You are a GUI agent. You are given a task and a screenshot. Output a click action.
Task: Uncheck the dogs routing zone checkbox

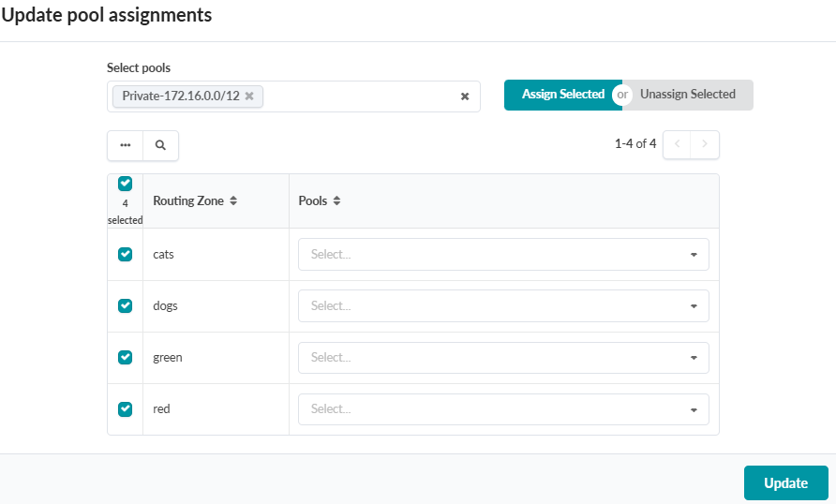click(x=125, y=305)
